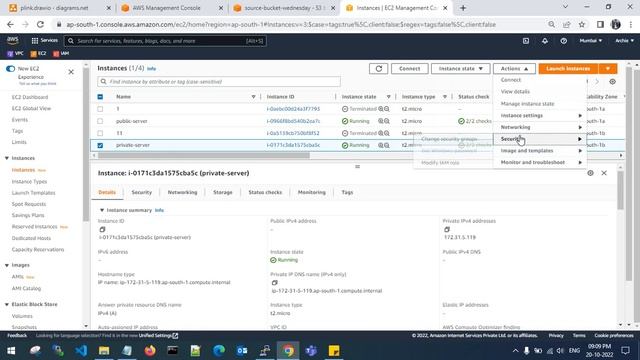Image resolution: width=640 pixels, height=360 pixels.
Task: Open VS Code from the taskbar
Action: click(x=81, y=351)
